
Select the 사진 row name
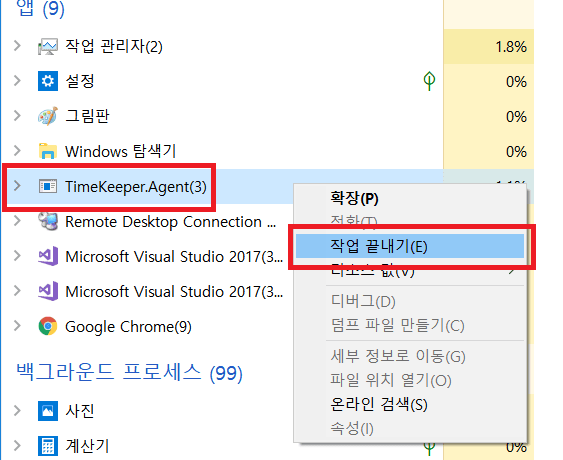[x=80, y=411]
